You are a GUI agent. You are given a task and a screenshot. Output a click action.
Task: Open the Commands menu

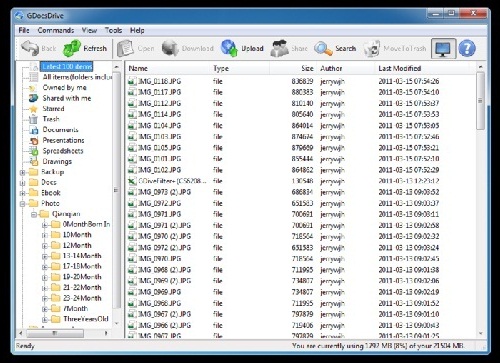[x=56, y=30]
